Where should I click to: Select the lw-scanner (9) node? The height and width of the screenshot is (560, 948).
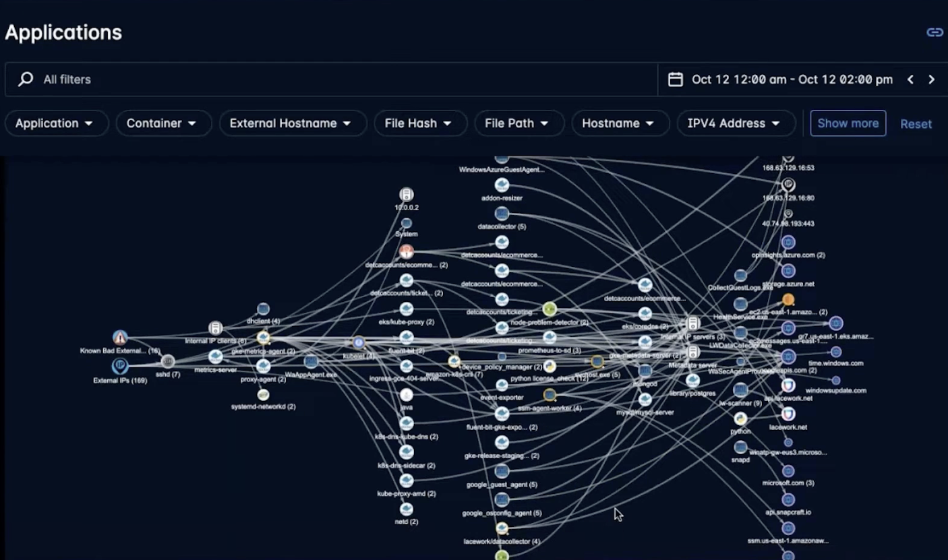[740, 390]
